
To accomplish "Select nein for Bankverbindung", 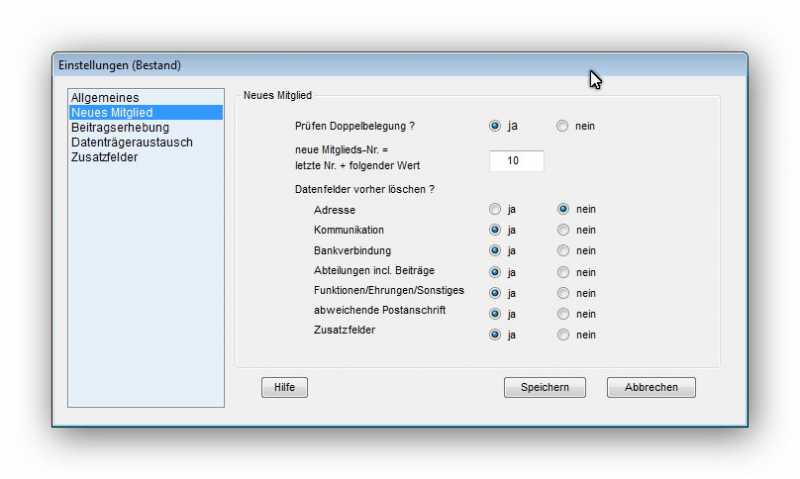I will (563, 251).
